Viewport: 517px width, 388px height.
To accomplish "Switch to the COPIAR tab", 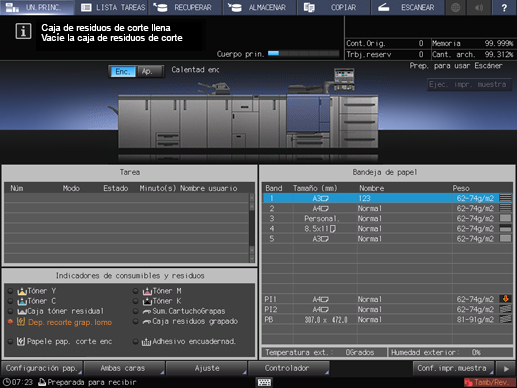I will point(334,7).
